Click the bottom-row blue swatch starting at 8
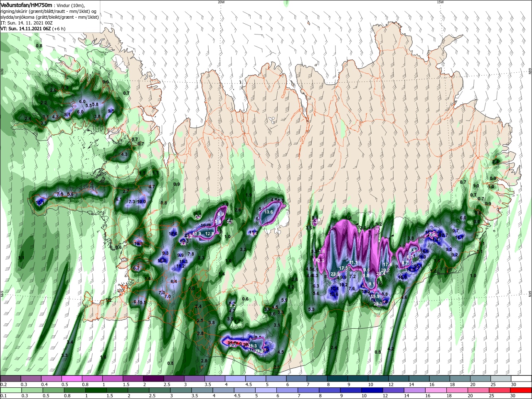Screen dimensions: 532x399 point(330,390)
